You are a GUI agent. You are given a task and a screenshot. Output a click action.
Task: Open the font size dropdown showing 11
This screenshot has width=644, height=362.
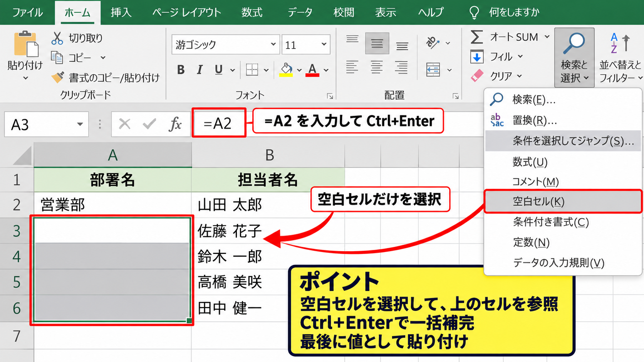324,44
